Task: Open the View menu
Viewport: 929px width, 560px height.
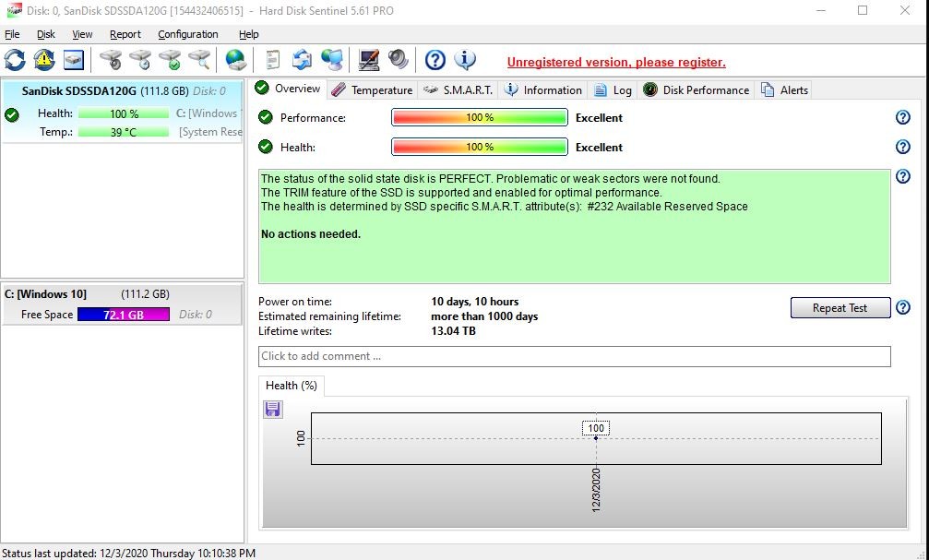Action: click(82, 34)
